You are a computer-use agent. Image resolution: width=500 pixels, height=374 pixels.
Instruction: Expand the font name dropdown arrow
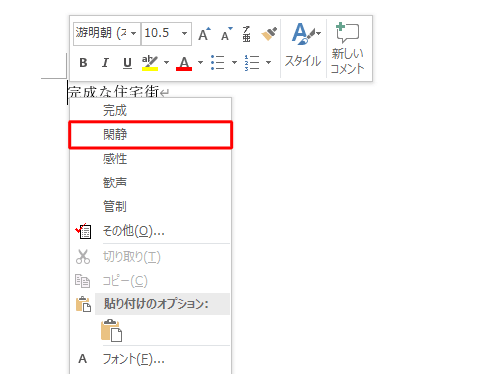tap(134, 33)
